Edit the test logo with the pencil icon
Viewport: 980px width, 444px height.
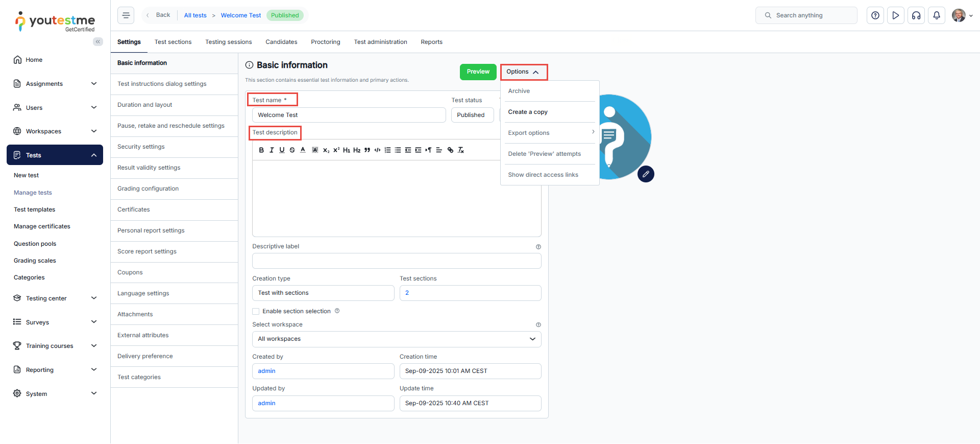[x=646, y=174]
